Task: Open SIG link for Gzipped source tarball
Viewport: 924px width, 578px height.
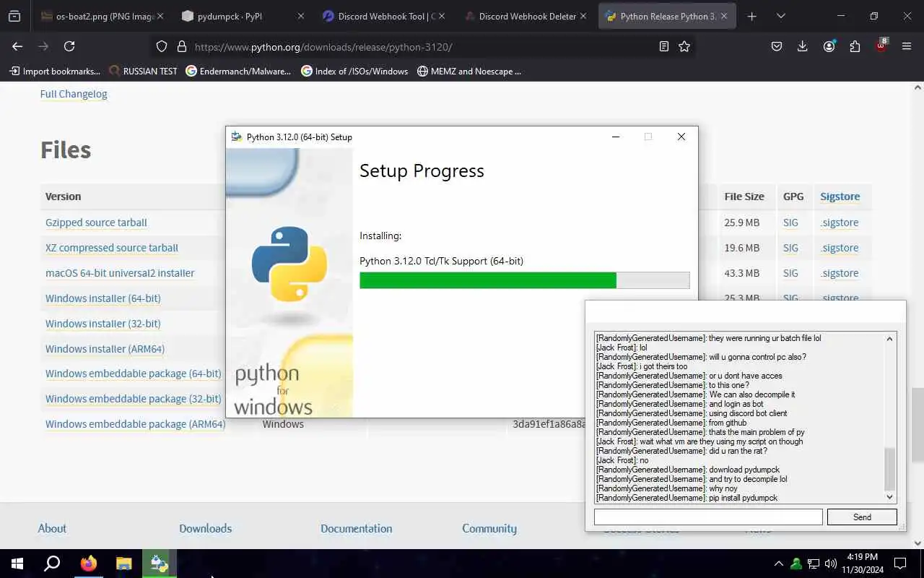Action: 790,223
